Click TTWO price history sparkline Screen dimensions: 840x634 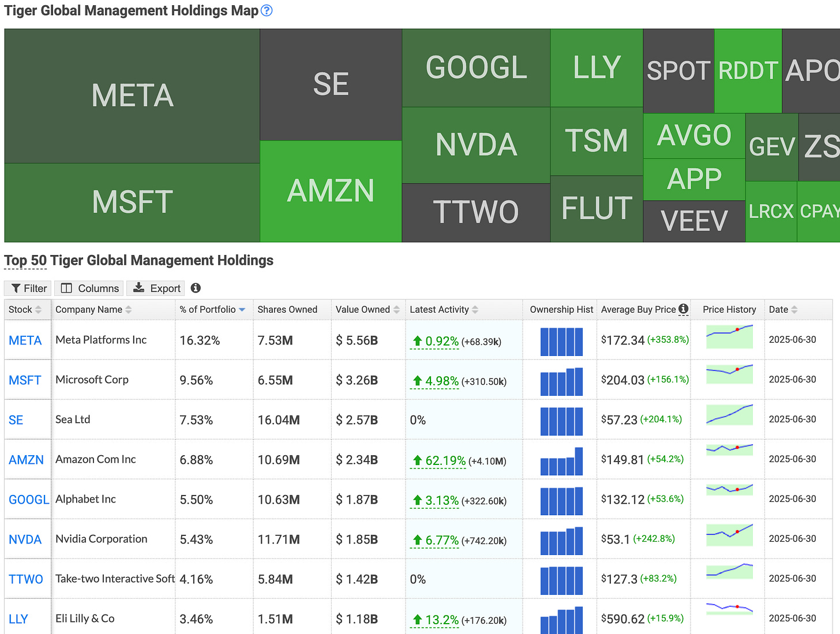click(x=729, y=571)
